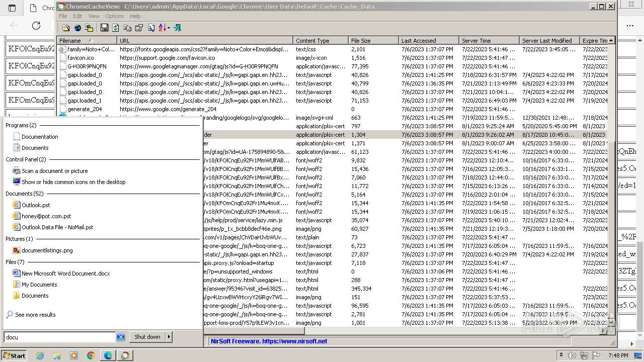Sort by the Last Accessed column header
Screen dimensions: 644x362
pos(429,41)
